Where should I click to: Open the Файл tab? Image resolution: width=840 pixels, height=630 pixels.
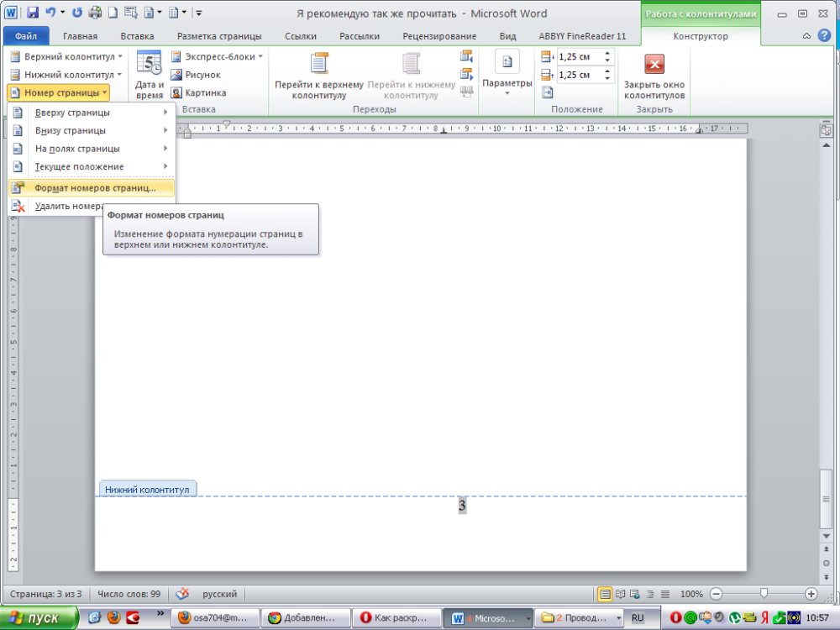click(26, 36)
